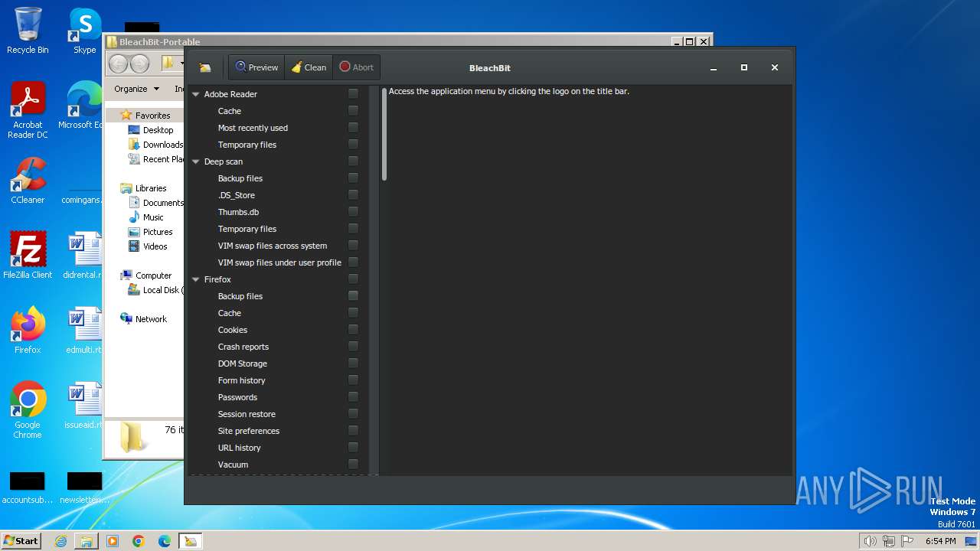This screenshot has height=551, width=980.
Task: Check Adobe Reader Cache checkbox
Action: pos(353,111)
